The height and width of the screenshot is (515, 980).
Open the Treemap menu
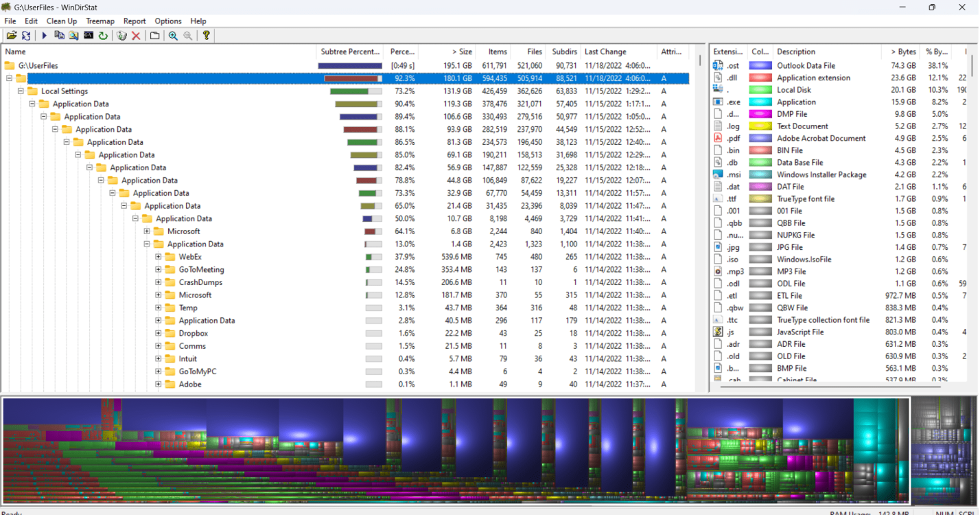tap(100, 21)
